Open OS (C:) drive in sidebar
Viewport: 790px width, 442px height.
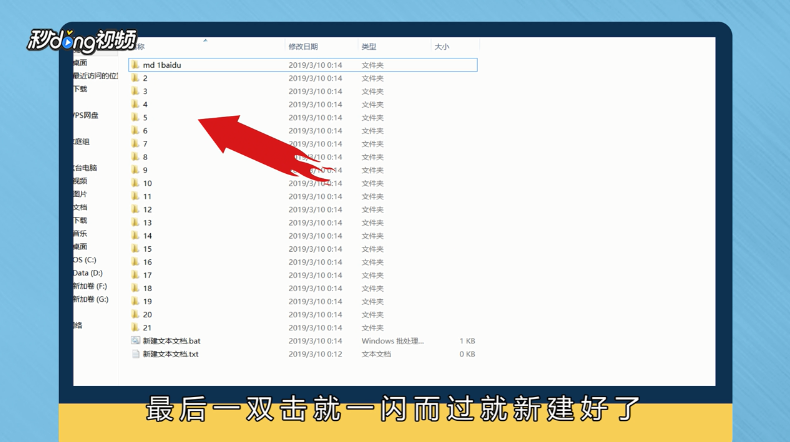85,260
